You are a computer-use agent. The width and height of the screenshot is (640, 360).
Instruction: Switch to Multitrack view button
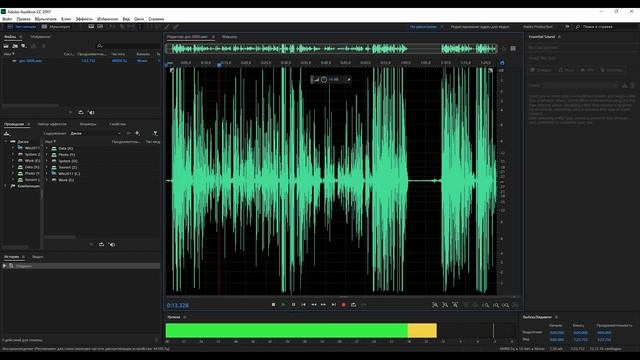click(x=56, y=27)
